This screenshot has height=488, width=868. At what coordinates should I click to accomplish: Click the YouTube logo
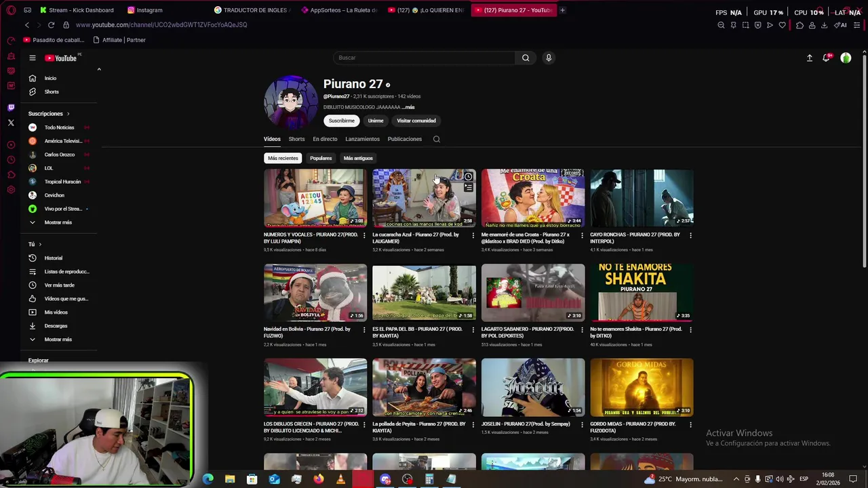[61, 58]
